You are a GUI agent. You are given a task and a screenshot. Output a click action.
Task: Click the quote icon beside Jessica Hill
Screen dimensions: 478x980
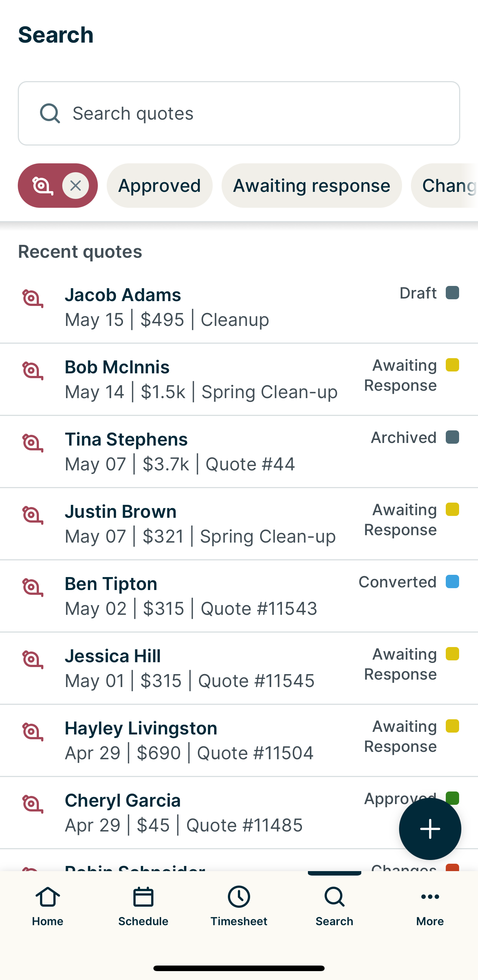click(x=33, y=660)
